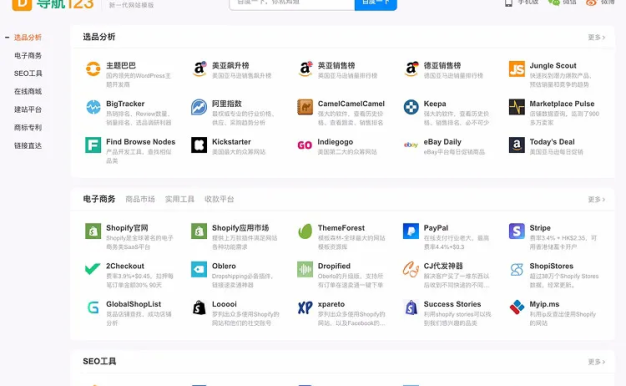626x386 pixels.
Task: Open 链接直达 in the sidebar
Action: tap(28, 146)
